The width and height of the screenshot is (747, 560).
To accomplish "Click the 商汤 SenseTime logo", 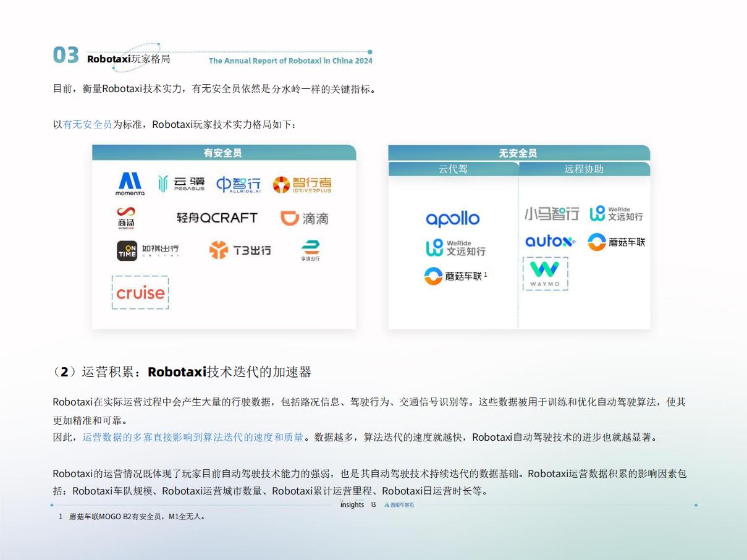I will pyautogui.click(x=126, y=218).
